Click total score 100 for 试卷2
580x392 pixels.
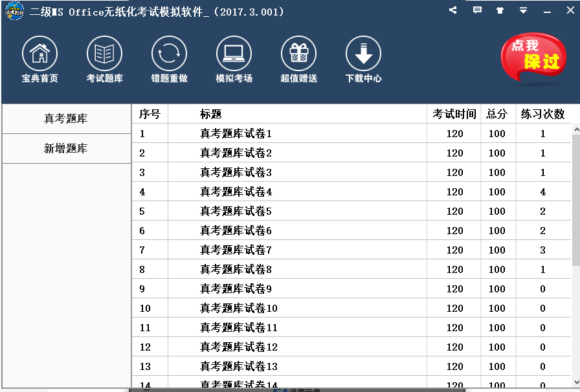click(496, 153)
